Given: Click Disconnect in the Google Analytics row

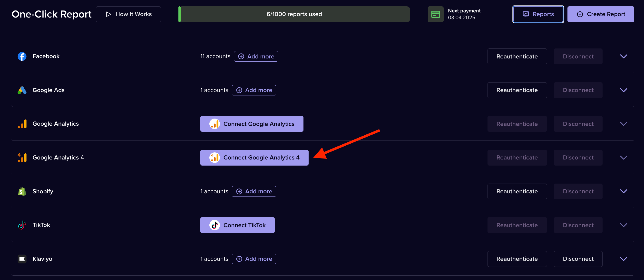Looking at the screenshot, I should (x=578, y=124).
